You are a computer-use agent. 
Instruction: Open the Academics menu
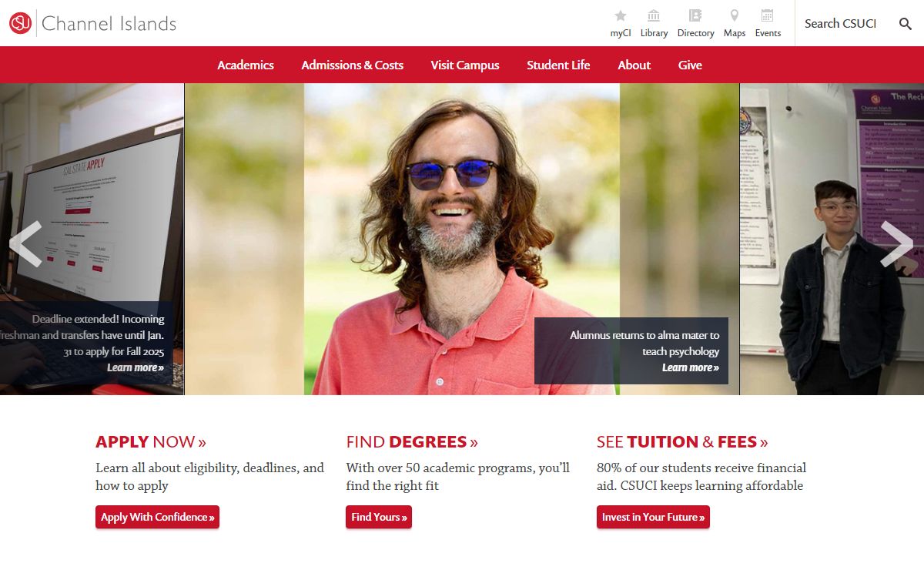pos(246,65)
